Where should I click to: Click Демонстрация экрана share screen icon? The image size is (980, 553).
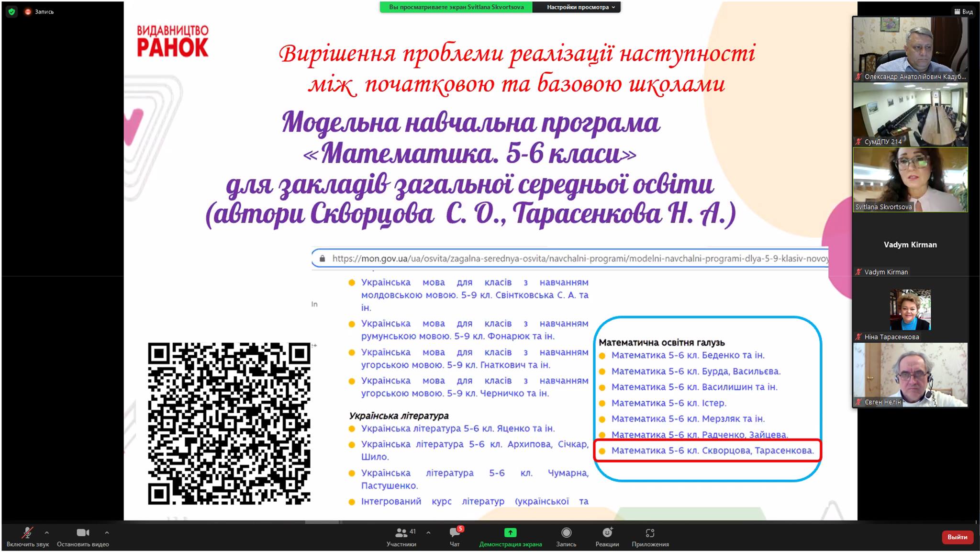(x=510, y=533)
